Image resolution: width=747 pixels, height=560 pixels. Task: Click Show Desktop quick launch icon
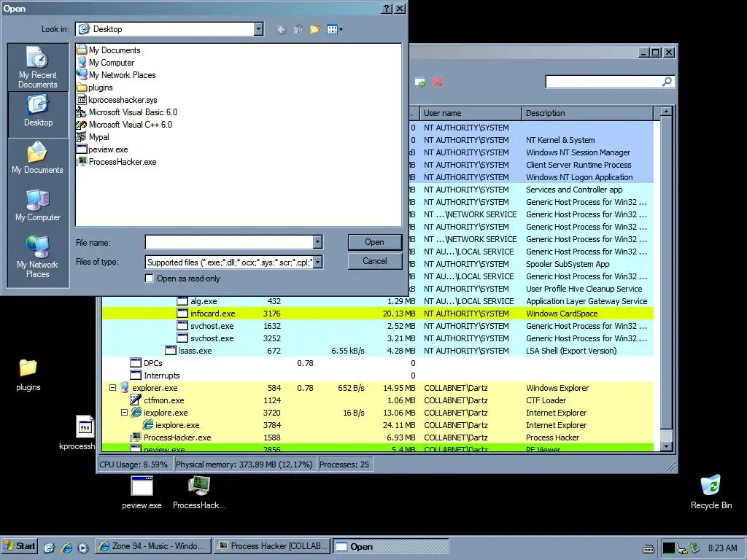pos(49,548)
